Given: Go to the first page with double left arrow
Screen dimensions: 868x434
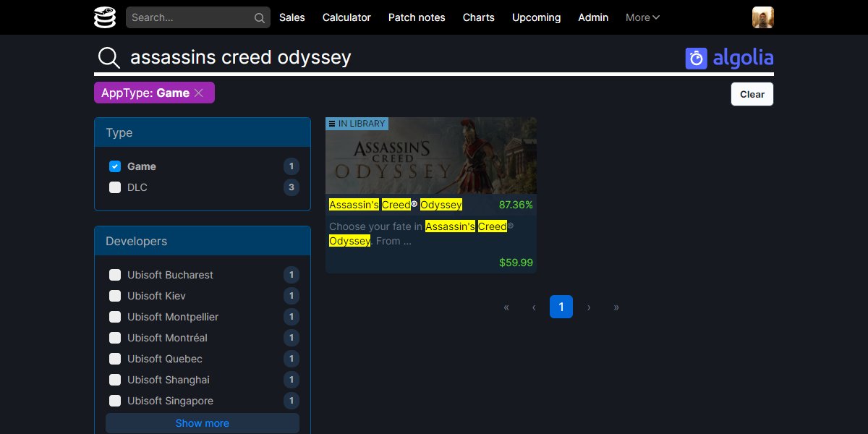Looking at the screenshot, I should [506, 307].
